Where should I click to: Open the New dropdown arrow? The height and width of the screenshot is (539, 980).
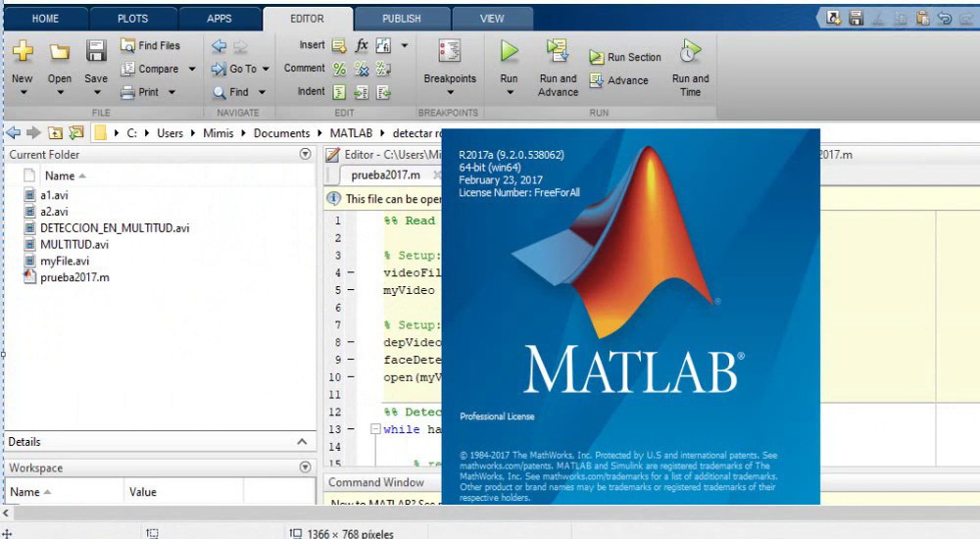24,93
